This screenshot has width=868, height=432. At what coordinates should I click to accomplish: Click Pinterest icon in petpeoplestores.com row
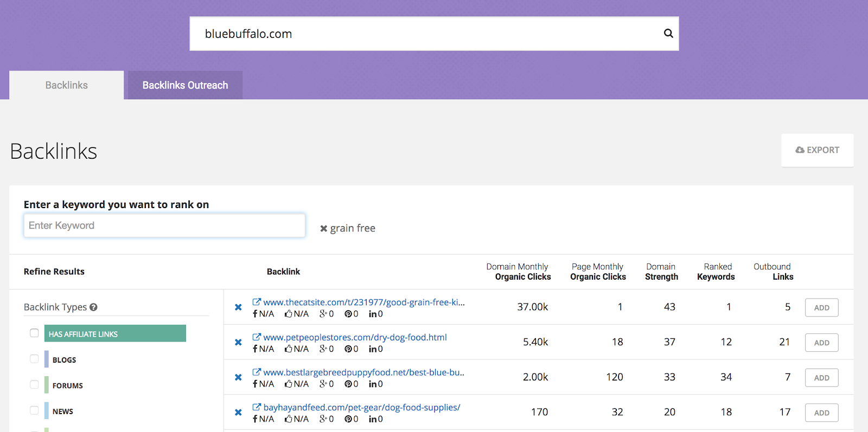(348, 349)
